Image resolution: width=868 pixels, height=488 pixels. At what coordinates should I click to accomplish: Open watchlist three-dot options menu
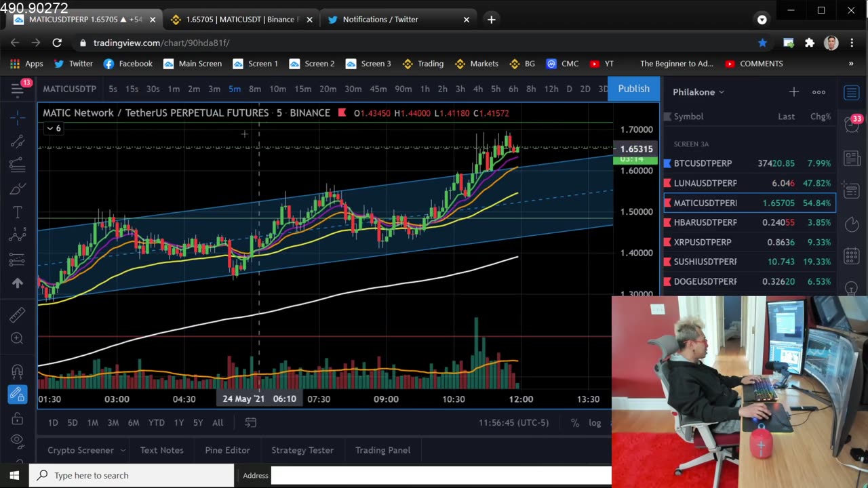819,92
